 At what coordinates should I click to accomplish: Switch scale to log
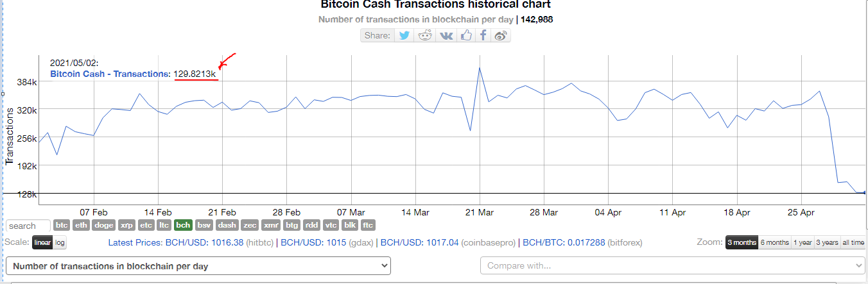[x=60, y=243]
